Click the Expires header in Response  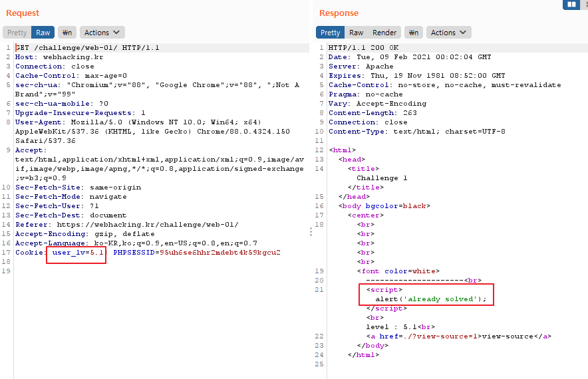coord(416,76)
